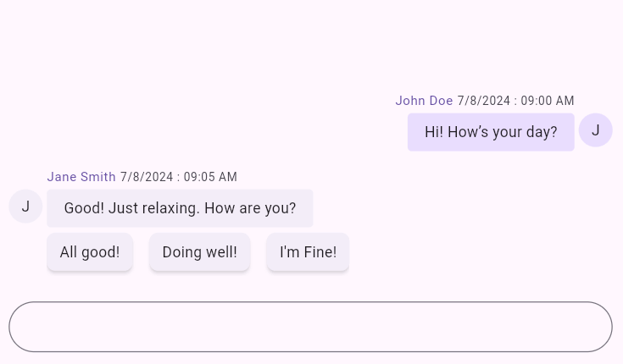Image resolution: width=623 pixels, height=364 pixels.
Task: Focus the empty message input box
Action: pos(311,327)
